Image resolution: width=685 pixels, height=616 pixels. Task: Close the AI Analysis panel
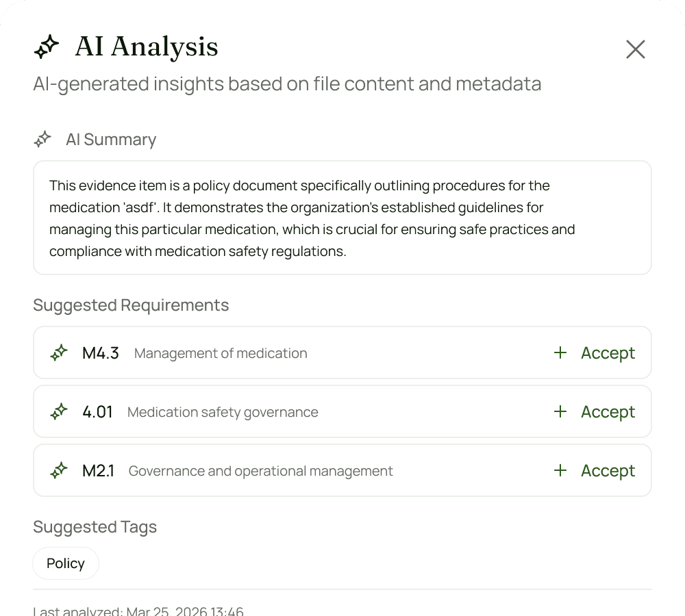636,49
